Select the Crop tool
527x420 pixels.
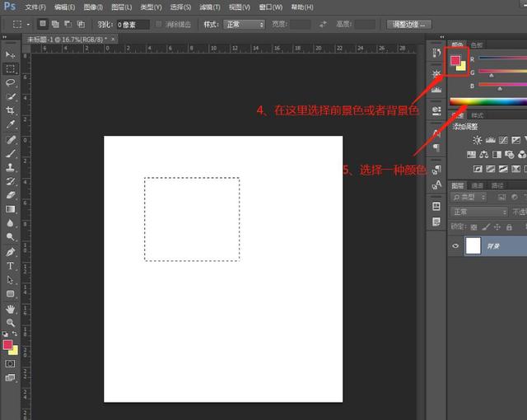point(10,110)
